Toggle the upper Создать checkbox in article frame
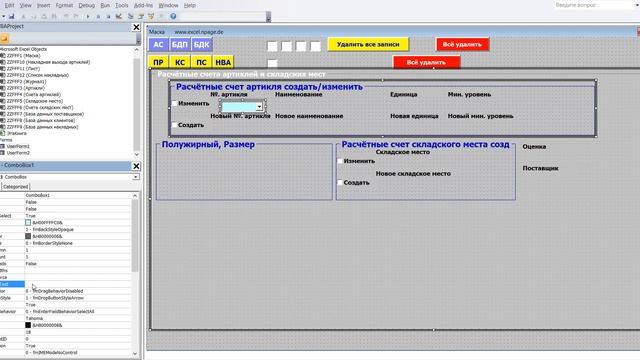The height and width of the screenshot is (360, 640). tap(174, 125)
